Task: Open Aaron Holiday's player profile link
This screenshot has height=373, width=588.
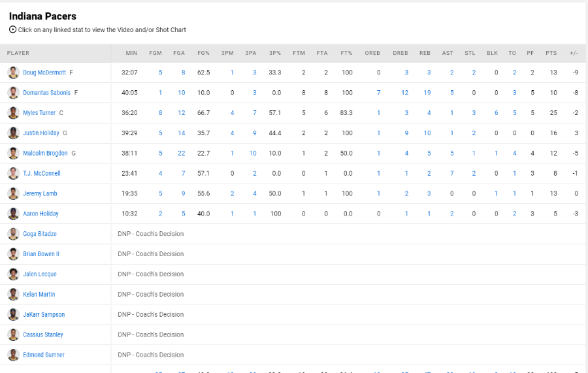Action: tap(41, 214)
